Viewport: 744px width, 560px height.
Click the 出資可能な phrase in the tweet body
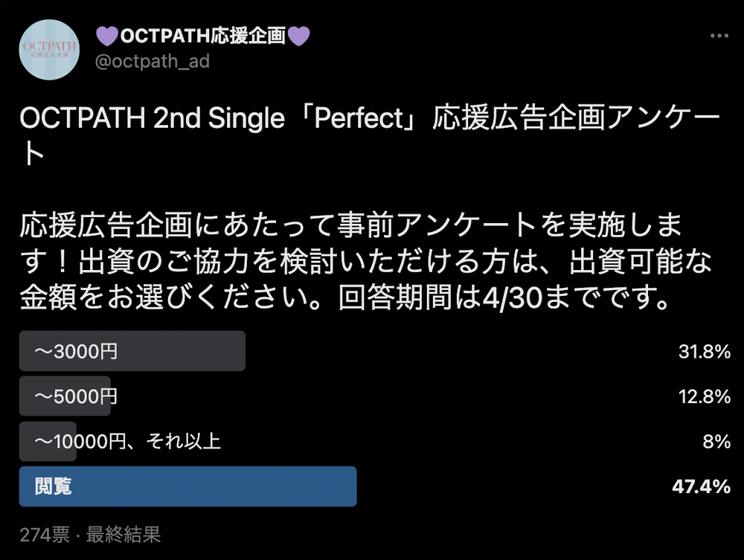tap(641, 261)
